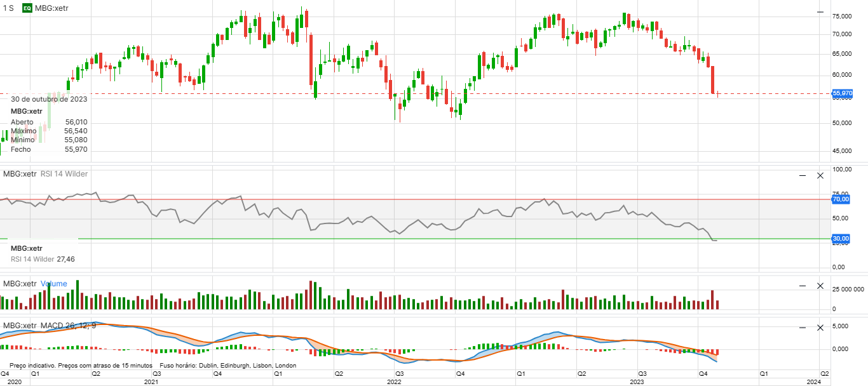Click the 45,000 price axis label
Screen dimensions: 868x386
(x=842, y=151)
